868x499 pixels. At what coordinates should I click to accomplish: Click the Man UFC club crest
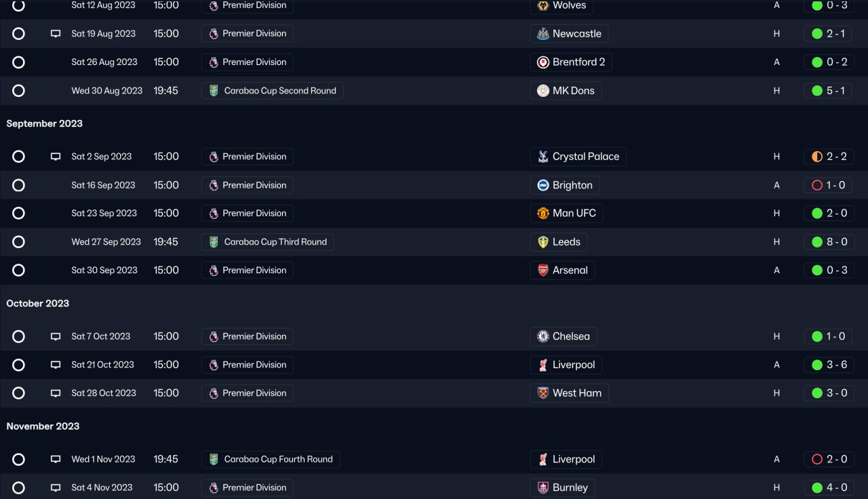click(x=543, y=214)
